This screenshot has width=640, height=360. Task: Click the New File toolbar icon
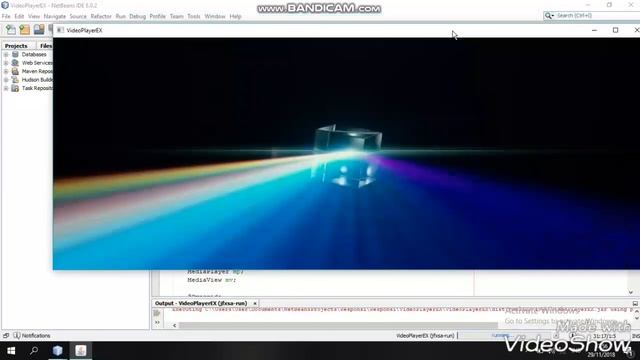11,29
